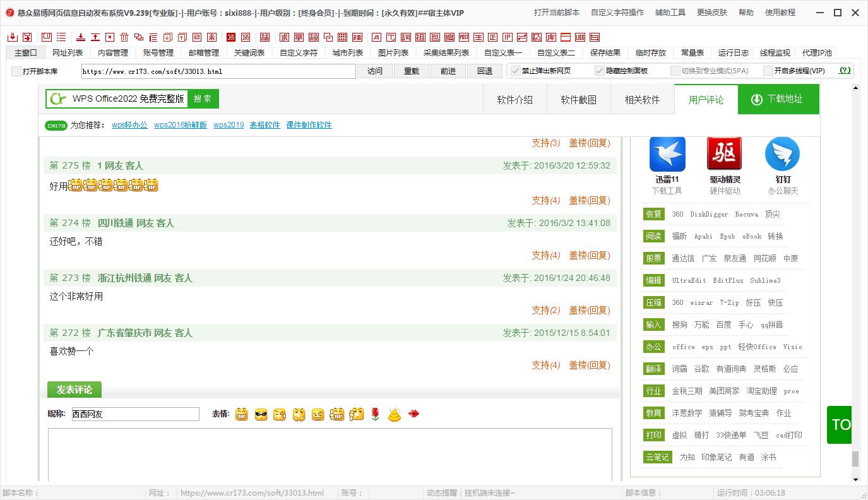Insert the rose emoticon
Image resolution: width=868 pixels, height=500 pixels.
[375, 414]
